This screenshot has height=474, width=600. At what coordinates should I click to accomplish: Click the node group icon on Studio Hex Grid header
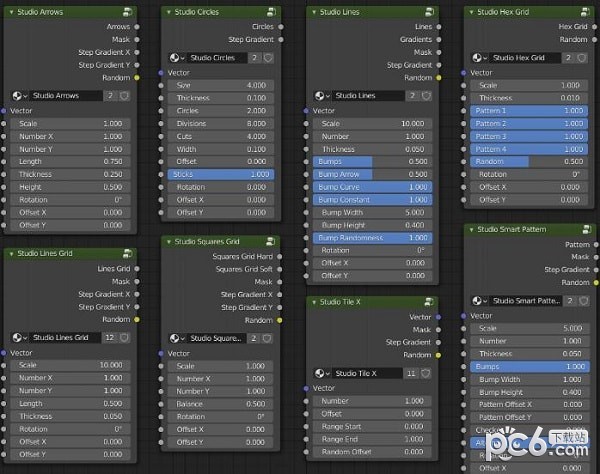pos(585,12)
